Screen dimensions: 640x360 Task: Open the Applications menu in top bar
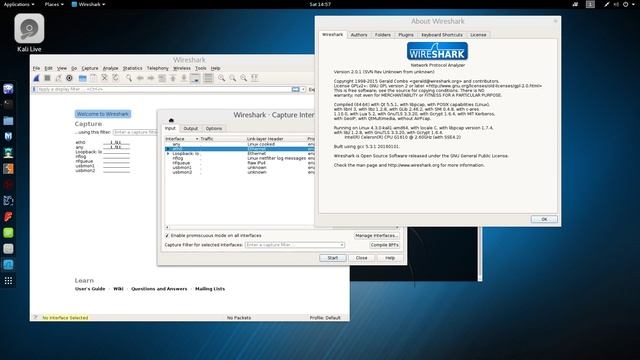19,4
